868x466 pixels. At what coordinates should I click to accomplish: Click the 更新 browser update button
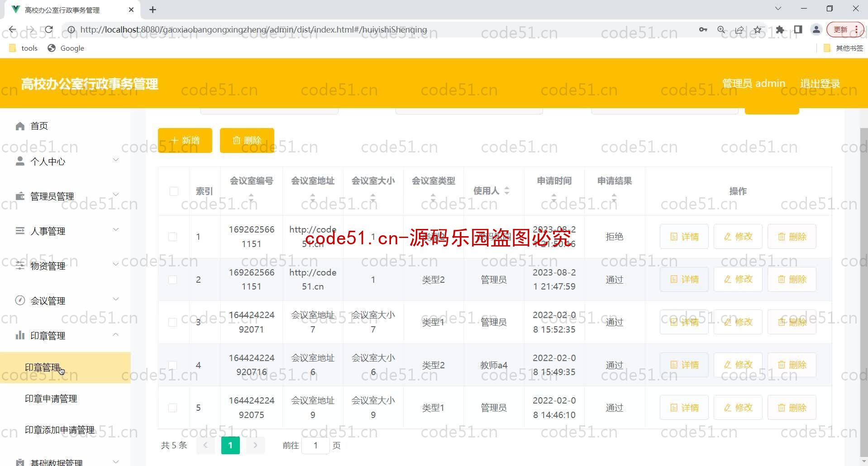[x=845, y=30]
